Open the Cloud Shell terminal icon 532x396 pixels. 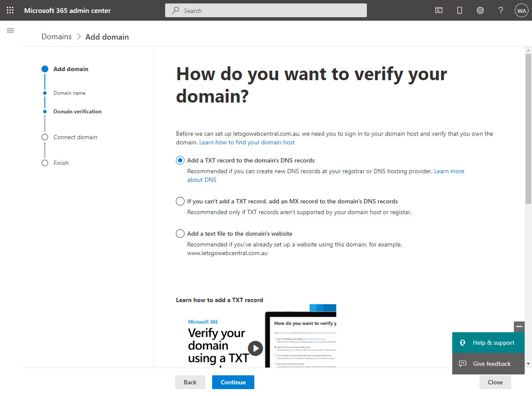(x=439, y=10)
